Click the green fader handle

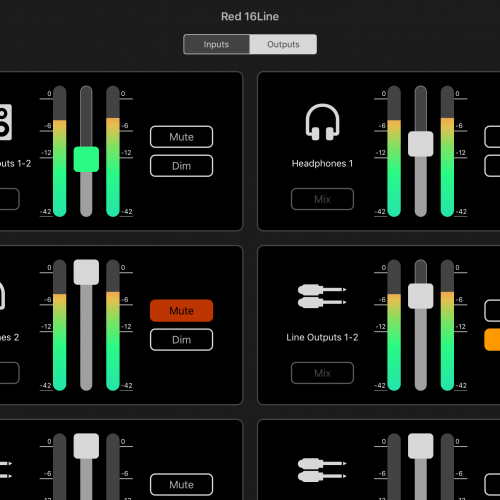click(x=86, y=159)
